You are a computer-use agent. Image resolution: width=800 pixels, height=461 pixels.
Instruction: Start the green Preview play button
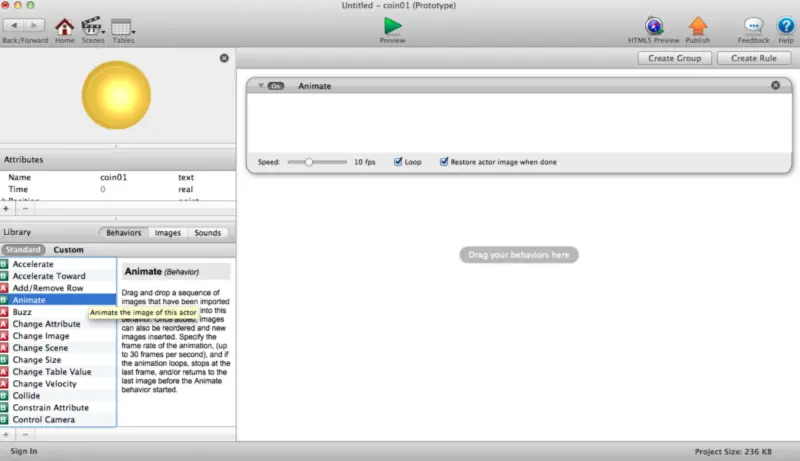pyautogui.click(x=392, y=25)
